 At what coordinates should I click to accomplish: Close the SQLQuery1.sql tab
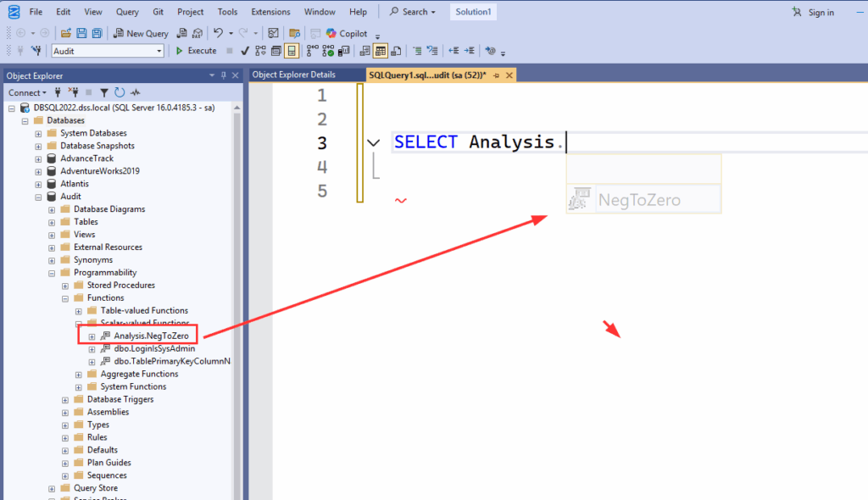[509, 75]
